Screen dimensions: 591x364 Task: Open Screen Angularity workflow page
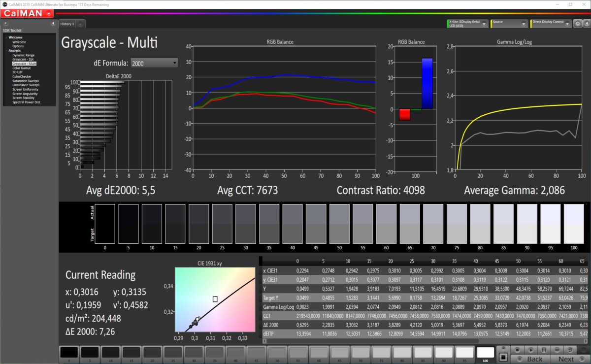[25, 94]
